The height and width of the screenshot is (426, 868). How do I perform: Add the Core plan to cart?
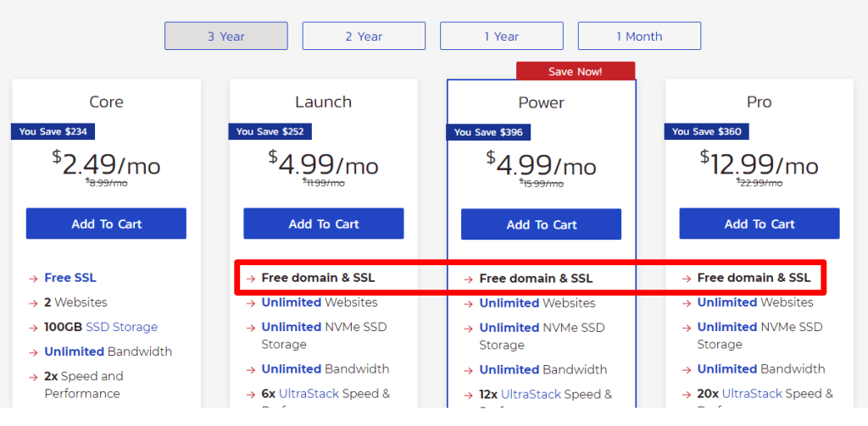click(106, 224)
